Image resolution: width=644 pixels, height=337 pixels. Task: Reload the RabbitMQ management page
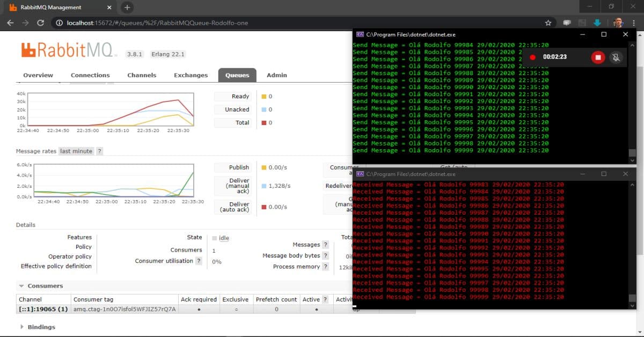40,23
